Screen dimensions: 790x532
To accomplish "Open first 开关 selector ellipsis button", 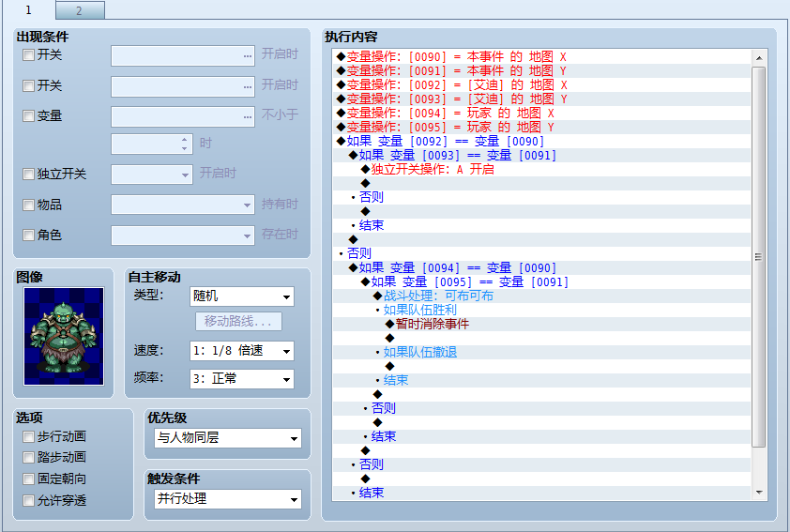I will coord(248,56).
